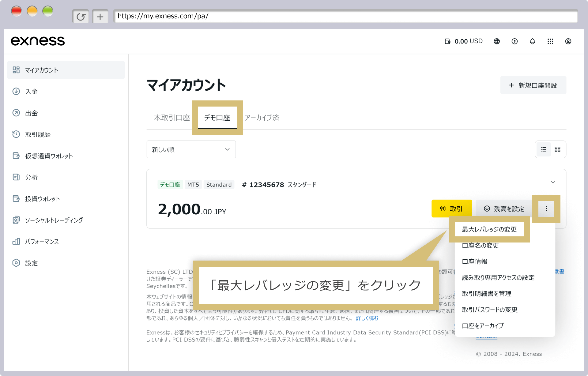Click 新規口座開設 button
Viewport: 588px width, 376px height.
click(533, 85)
